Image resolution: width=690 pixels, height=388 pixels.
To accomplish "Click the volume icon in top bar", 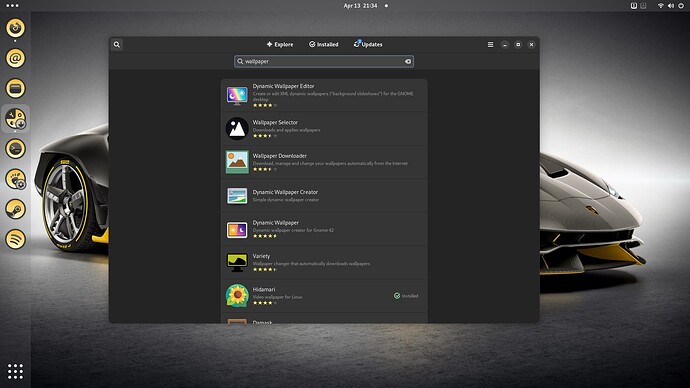I will click(671, 6).
